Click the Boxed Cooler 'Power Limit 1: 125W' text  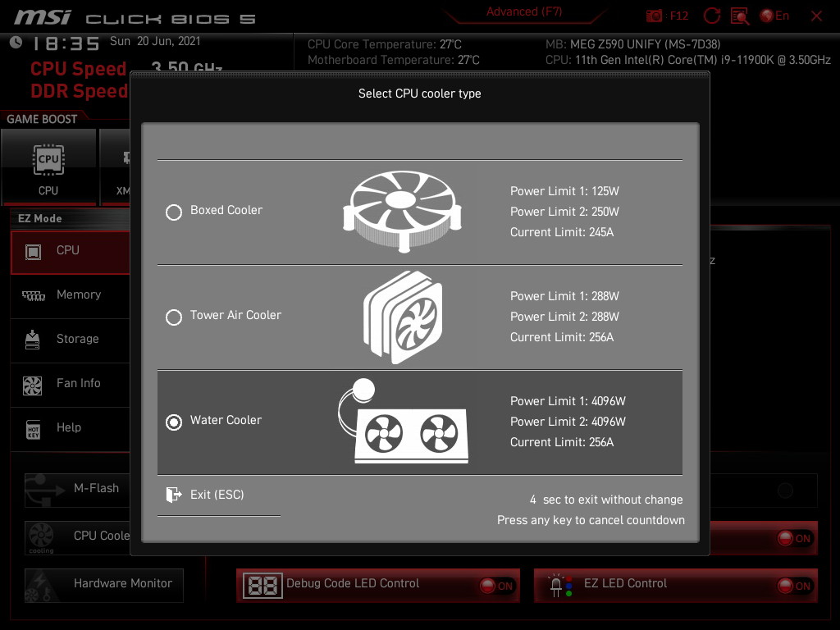click(x=564, y=191)
